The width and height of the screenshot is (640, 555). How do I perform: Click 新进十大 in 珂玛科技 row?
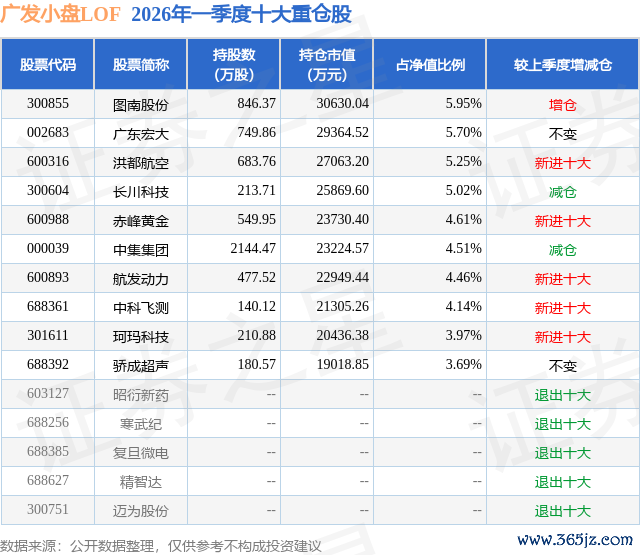point(562,337)
